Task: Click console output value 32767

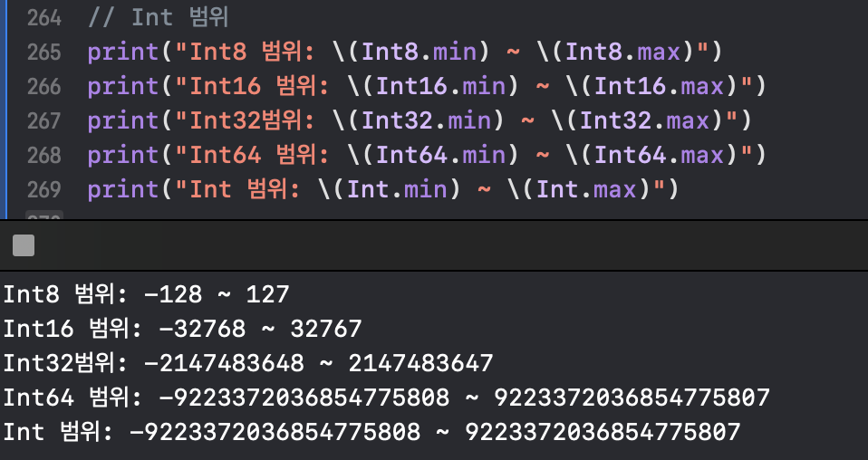Action: pyautogui.click(x=326, y=329)
